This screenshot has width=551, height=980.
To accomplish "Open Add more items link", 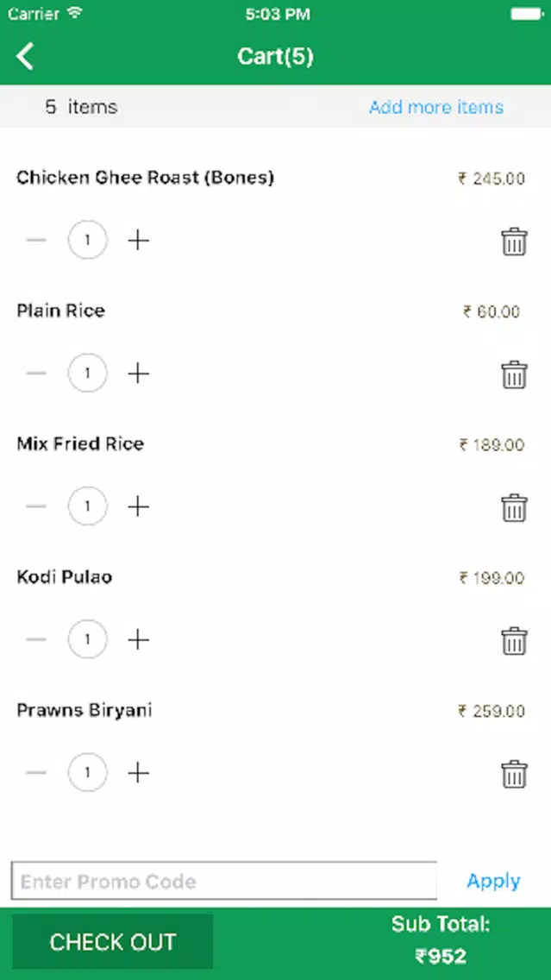I will pos(436,107).
